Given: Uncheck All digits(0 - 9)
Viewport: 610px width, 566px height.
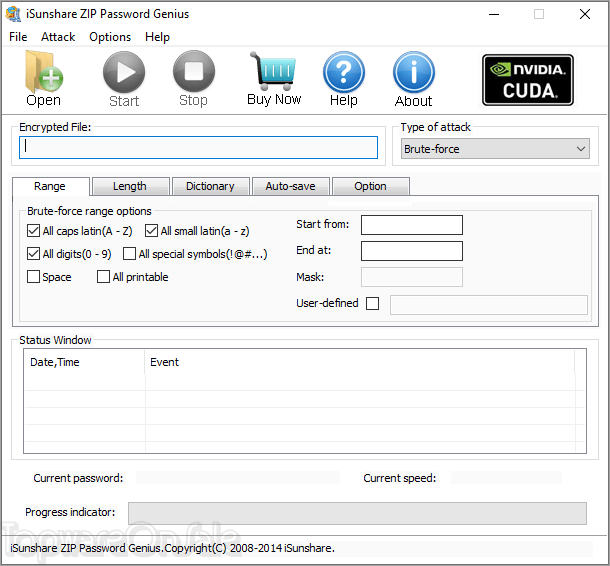Looking at the screenshot, I should pyautogui.click(x=33, y=254).
